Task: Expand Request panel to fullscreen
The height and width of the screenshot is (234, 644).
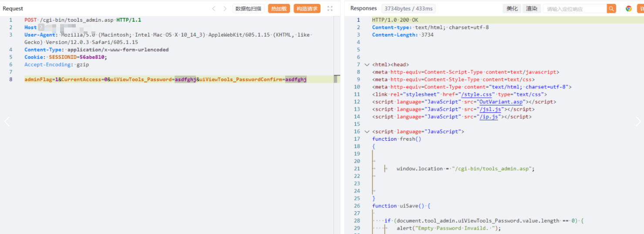Action: (330, 8)
